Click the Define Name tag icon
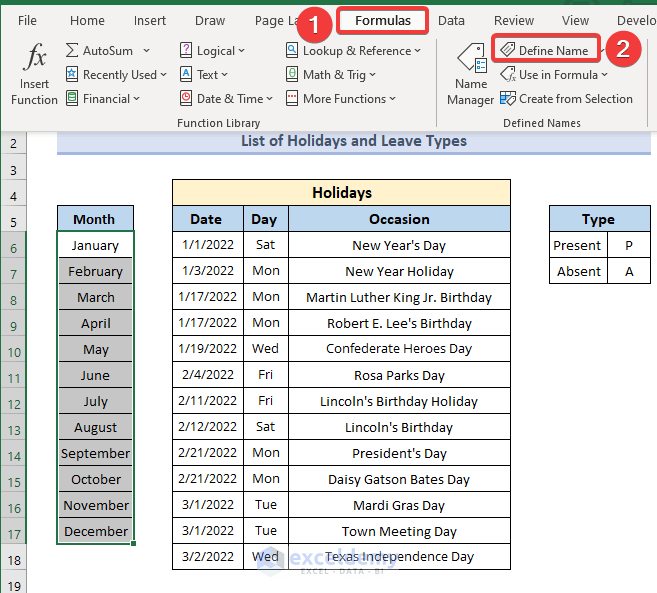Image resolution: width=657 pixels, height=593 pixels. click(507, 50)
